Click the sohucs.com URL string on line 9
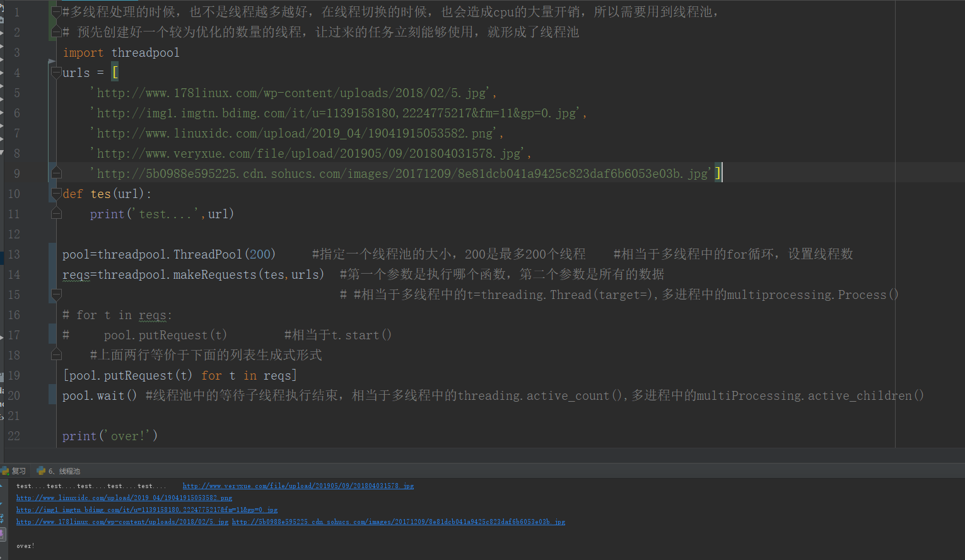Image resolution: width=965 pixels, height=560 pixels. [402, 174]
